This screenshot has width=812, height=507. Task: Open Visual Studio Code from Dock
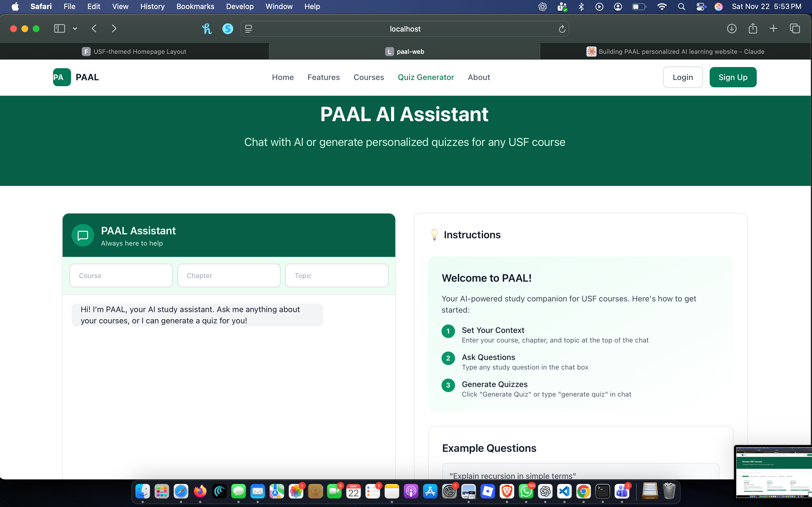[564, 492]
